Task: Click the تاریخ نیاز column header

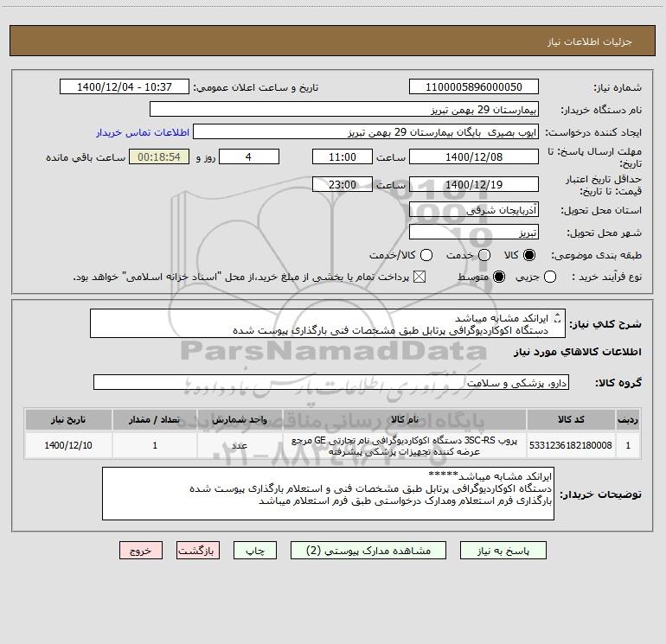Action: (68, 420)
